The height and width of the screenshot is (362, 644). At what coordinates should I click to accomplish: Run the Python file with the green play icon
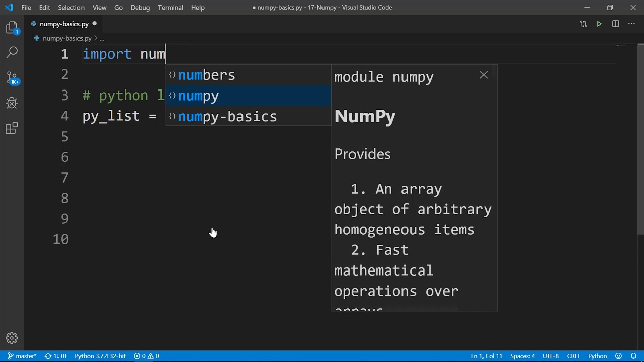click(x=599, y=24)
